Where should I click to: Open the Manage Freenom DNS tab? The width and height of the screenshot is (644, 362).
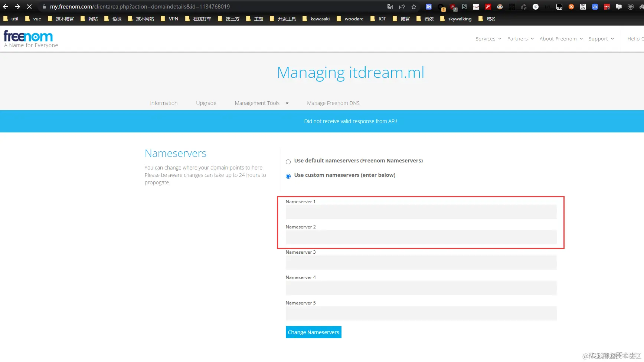(x=333, y=103)
